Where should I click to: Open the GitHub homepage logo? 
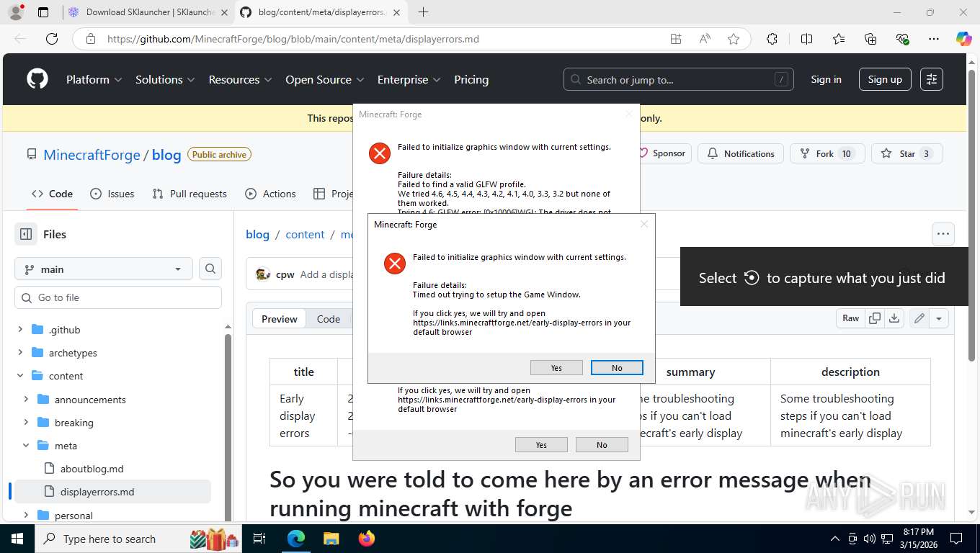(x=37, y=79)
